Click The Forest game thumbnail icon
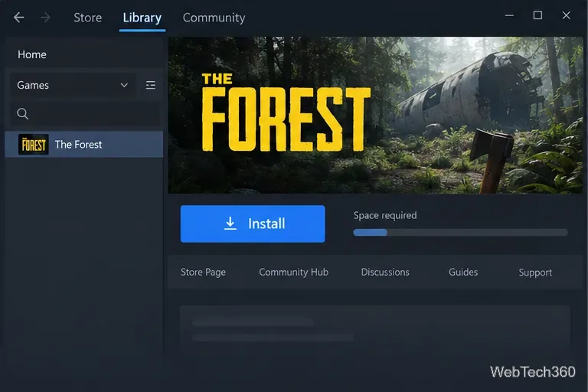 coord(34,145)
